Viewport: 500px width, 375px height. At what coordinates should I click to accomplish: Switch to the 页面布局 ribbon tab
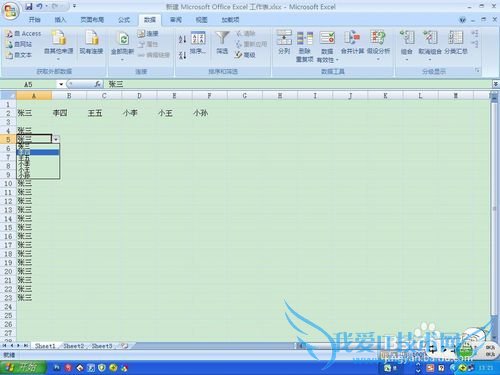[x=92, y=20]
